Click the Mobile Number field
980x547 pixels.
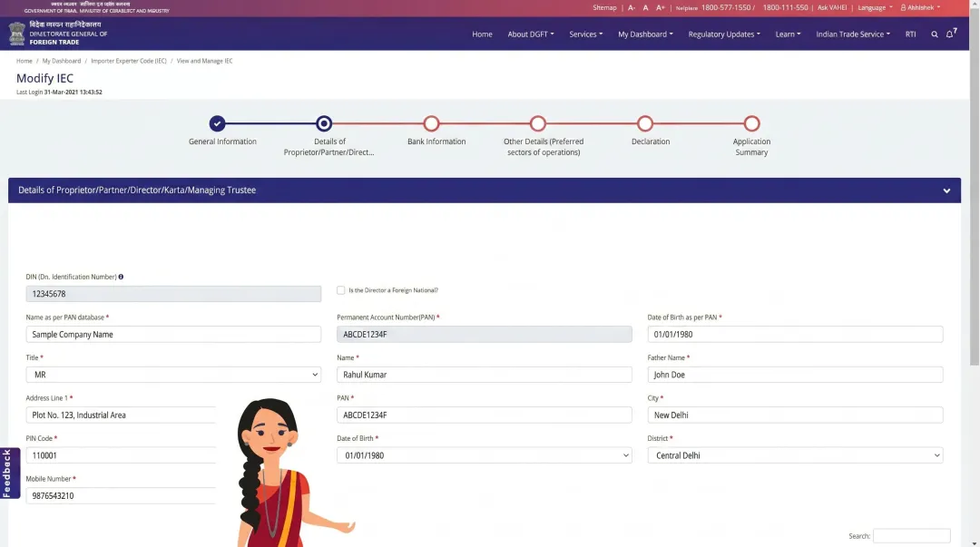[121, 495]
